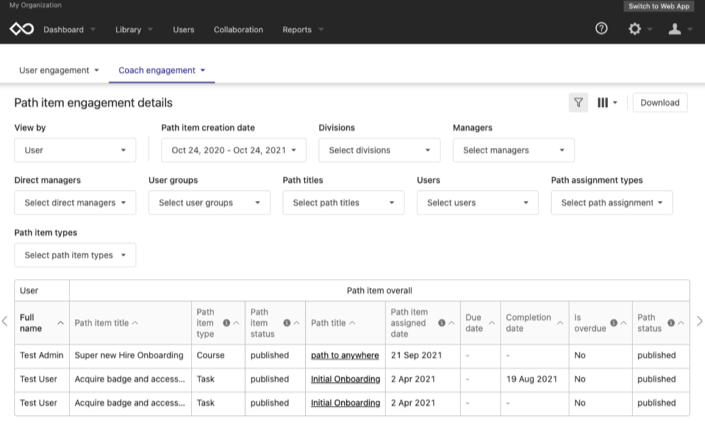Open Path item creation date range picker
The width and height of the screenshot is (705, 426).
click(234, 150)
